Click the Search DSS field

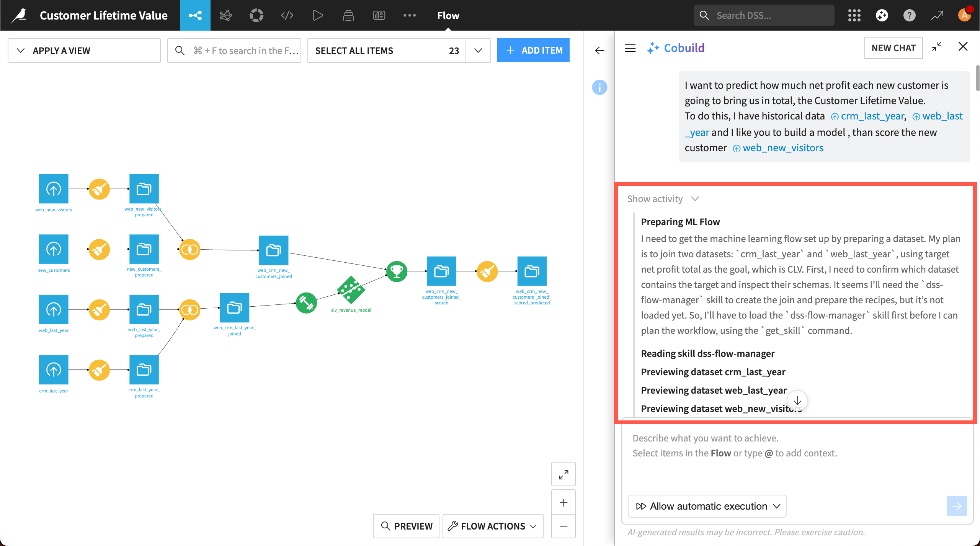pos(764,15)
